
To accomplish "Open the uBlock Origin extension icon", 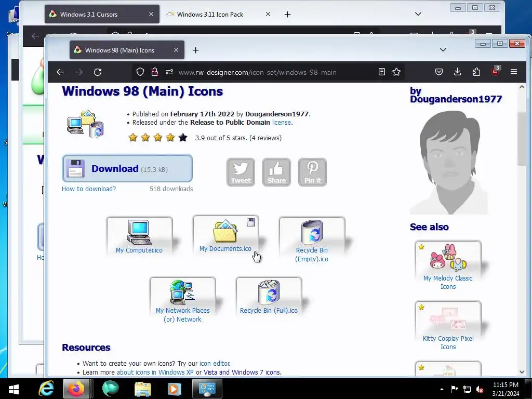I will 495,71.
